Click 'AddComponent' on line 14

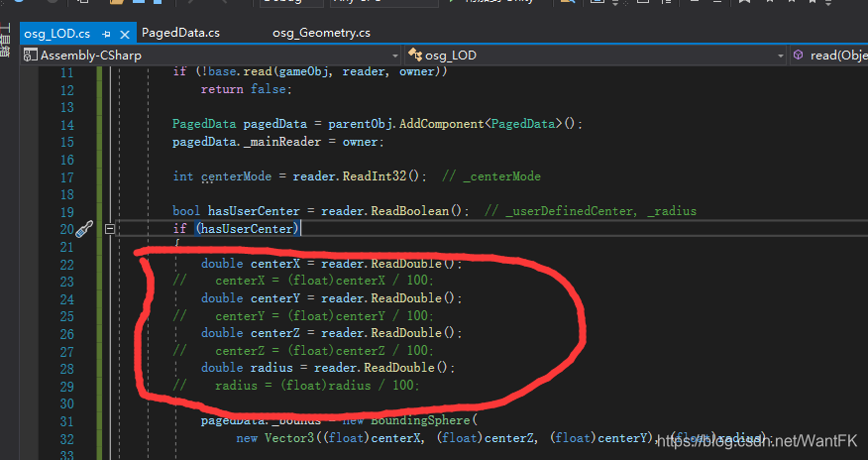tap(442, 124)
